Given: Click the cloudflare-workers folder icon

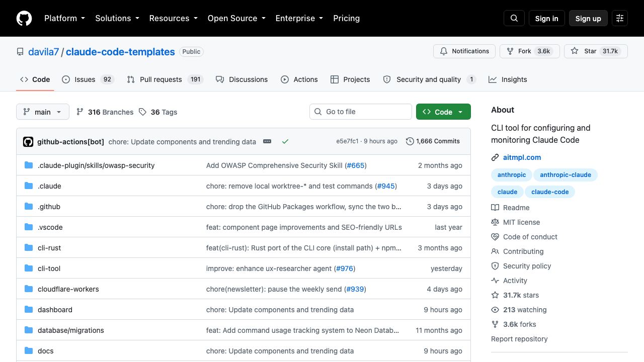Looking at the screenshot, I should pos(29,289).
